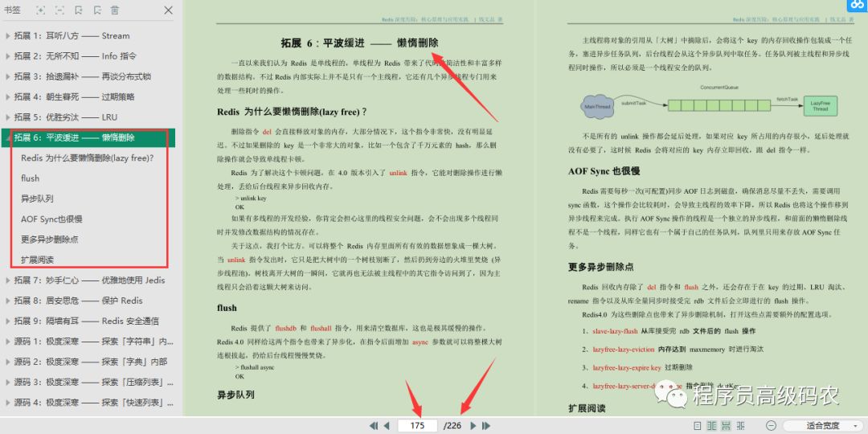
Task: Jump to the last page
Action: [x=486, y=426]
